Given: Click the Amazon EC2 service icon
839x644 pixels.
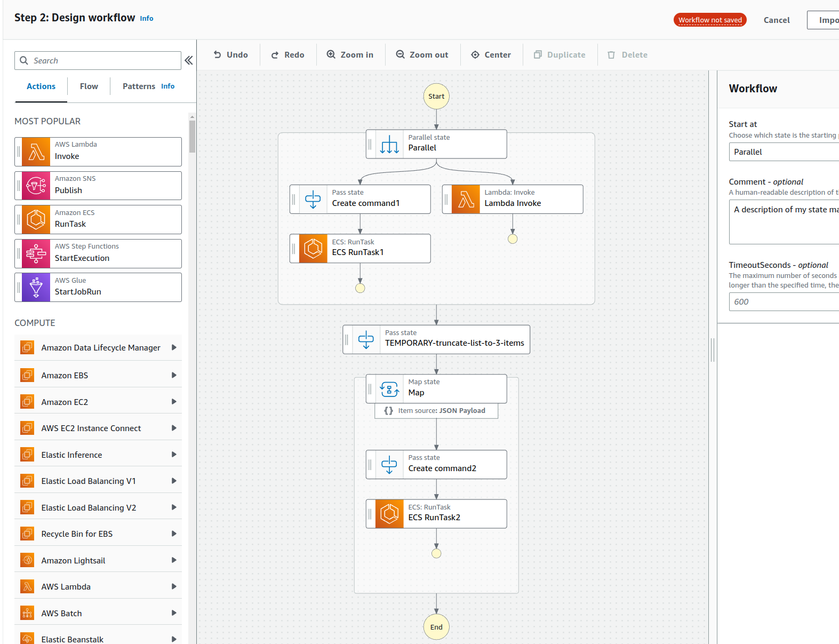Looking at the screenshot, I should click(x=27, y=402).
